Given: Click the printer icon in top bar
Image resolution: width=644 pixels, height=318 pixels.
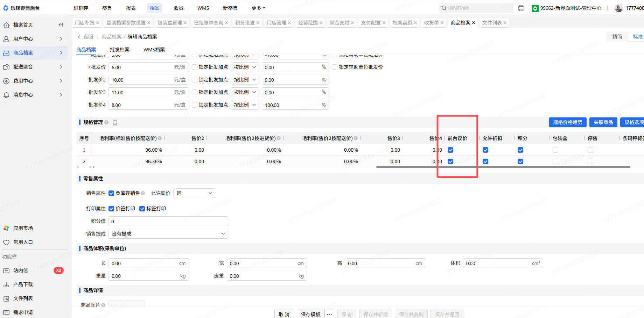Looking at the screenshot, I should pyautogui.click(x=521, y=8).
